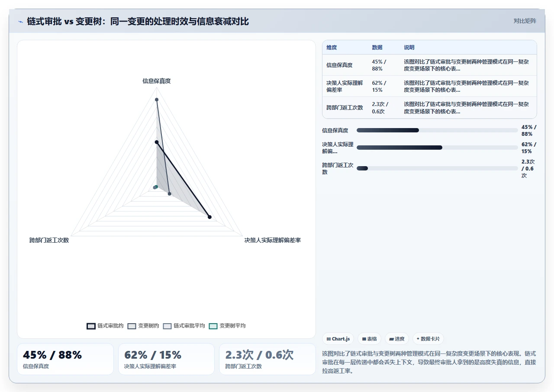Click the summary paragraph below the tag chips
The image size is (554, 392).
pyautogui.click(x=429, y=362)
